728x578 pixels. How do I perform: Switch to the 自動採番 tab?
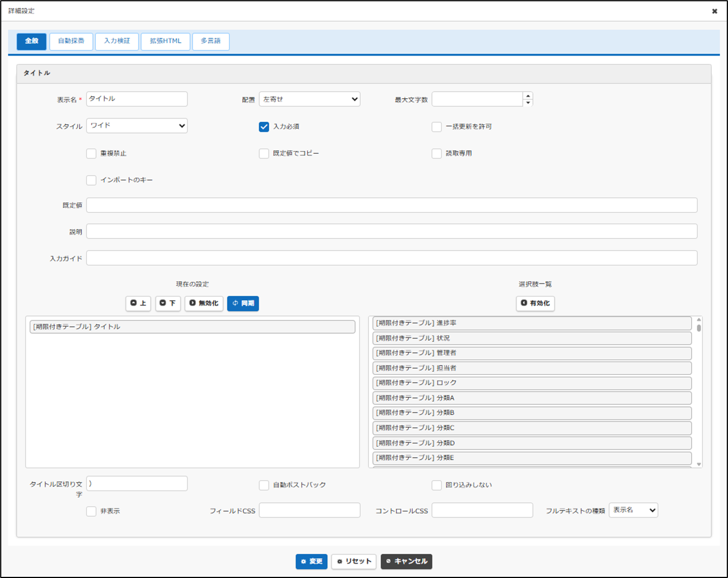[71, 41]
